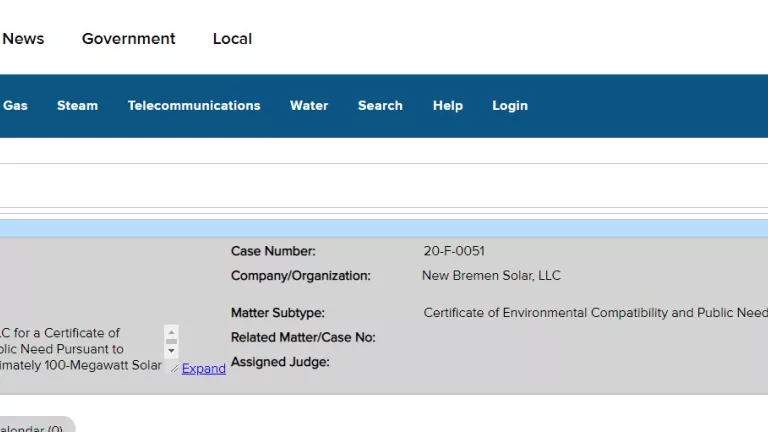Open the Telecommunications menu
This screenshot has height=432, width=768.
(194, 106)
